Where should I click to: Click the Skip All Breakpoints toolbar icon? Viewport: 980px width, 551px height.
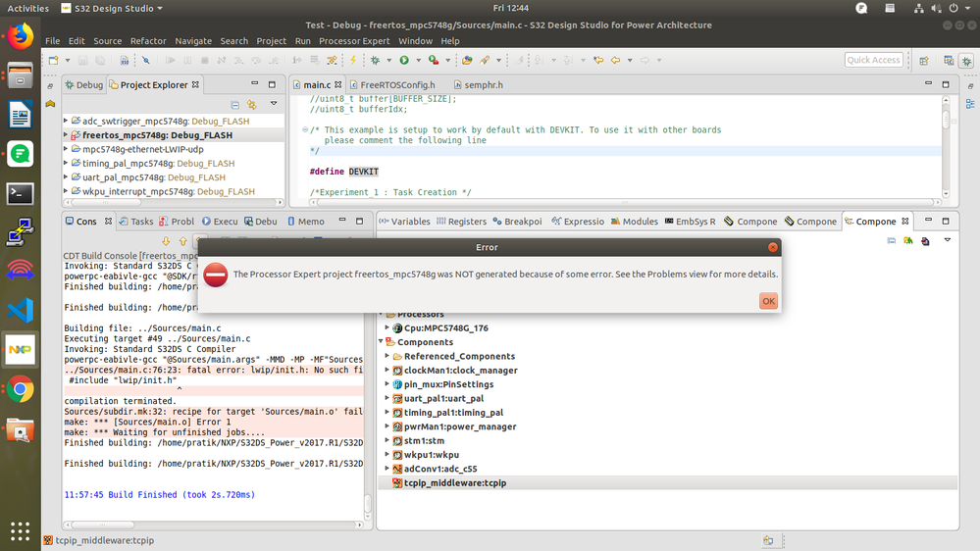(145, 60)
